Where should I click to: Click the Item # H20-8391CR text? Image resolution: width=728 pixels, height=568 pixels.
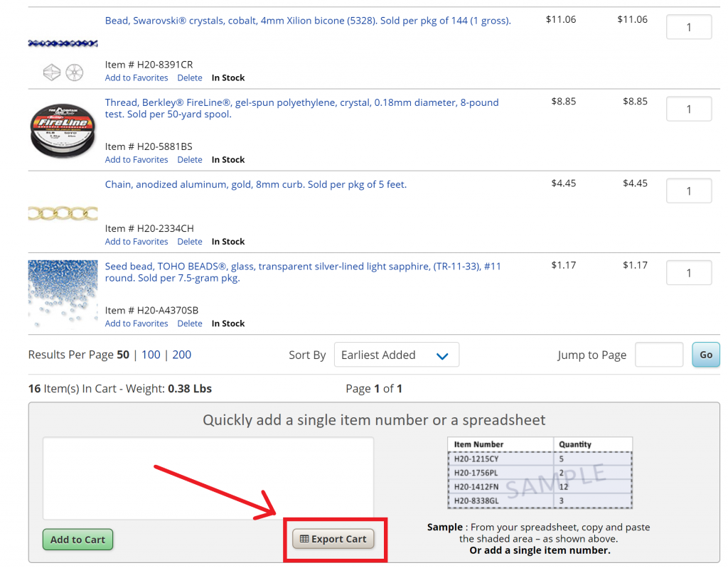[x=149, y=65]
